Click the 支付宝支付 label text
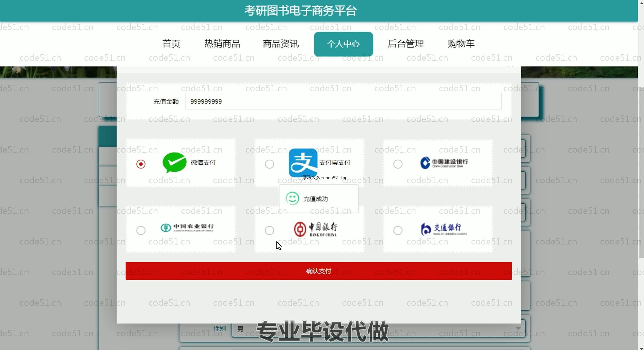This screenshot has width=644, height=350. coord(334,163)
